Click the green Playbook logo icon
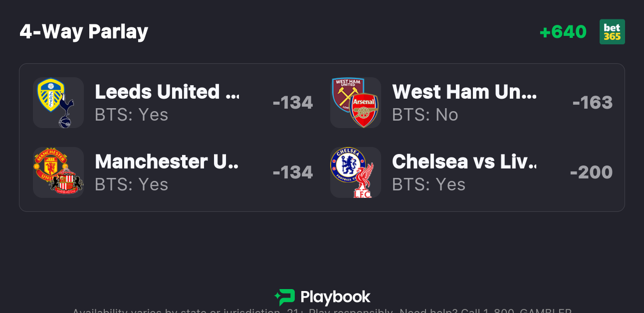Screen dimensions: 644x313 (x=285, y=297)
